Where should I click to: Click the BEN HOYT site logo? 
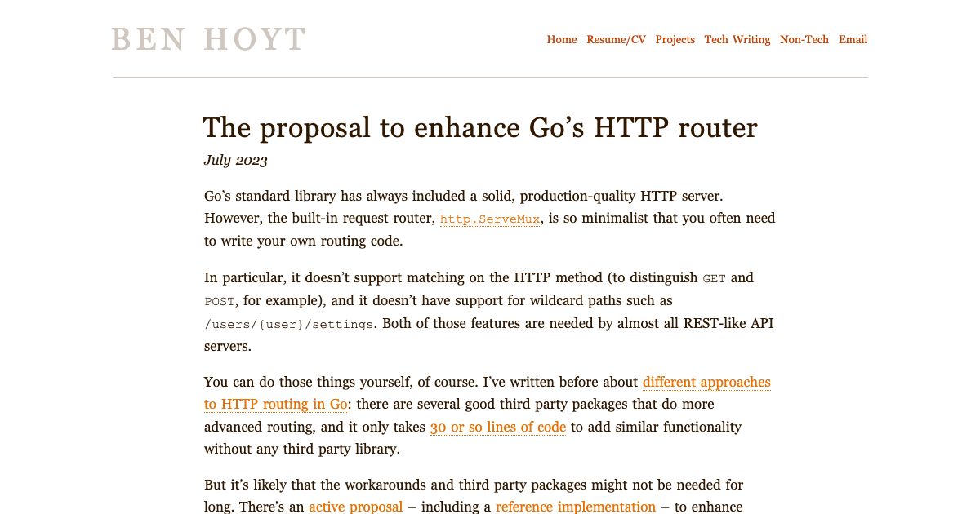point(208,39)
